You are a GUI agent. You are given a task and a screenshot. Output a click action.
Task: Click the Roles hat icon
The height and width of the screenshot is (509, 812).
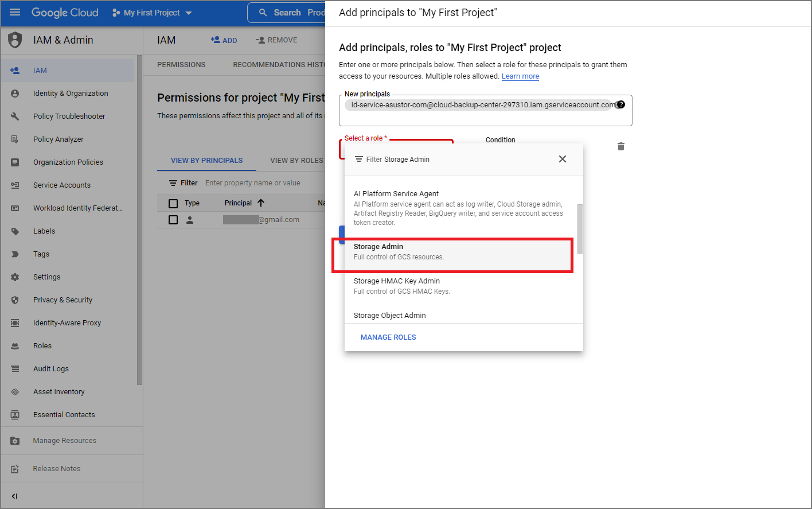click(15, 346)
